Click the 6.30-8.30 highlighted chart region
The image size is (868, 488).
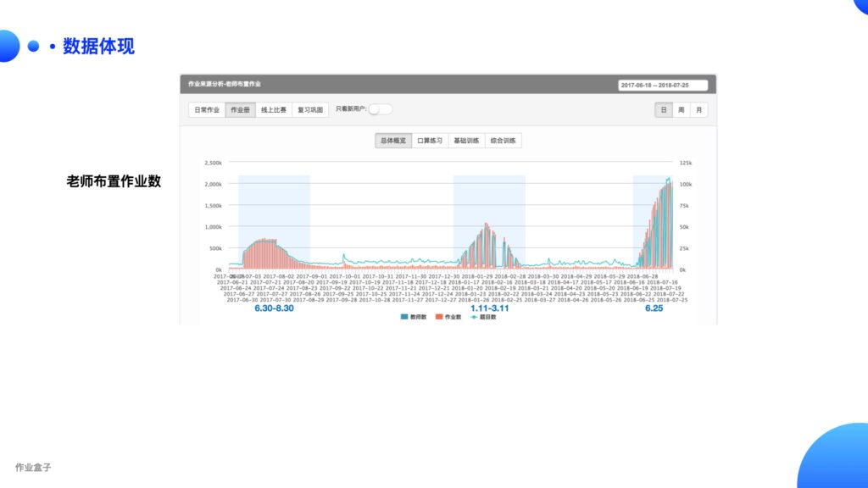(274, 220)
